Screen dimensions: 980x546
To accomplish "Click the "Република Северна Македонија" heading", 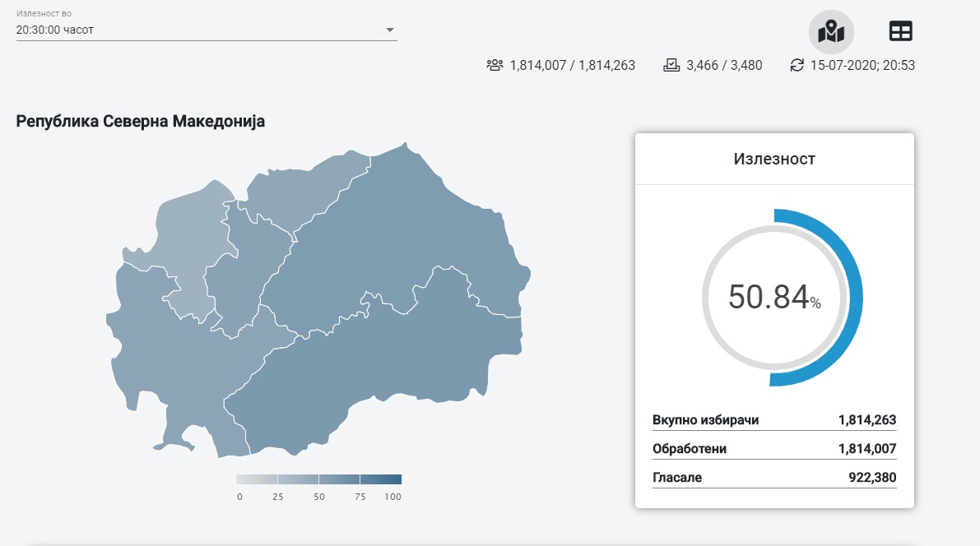I will click(141, 122).
